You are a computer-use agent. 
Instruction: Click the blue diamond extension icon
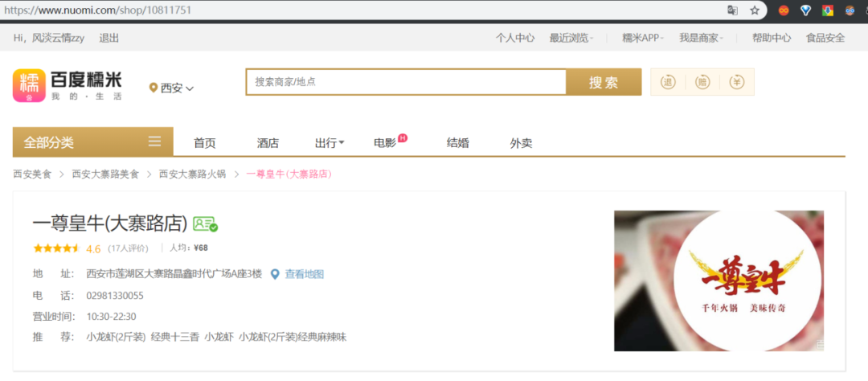pyautogui.click(x=805, y=10)
